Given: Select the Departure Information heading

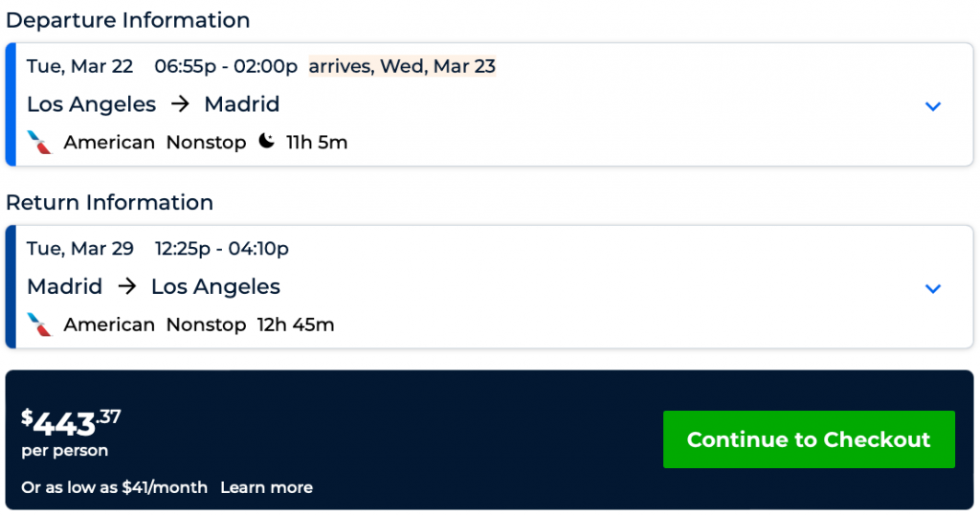Looking at the screenshot, I should [x=128, y=20].
